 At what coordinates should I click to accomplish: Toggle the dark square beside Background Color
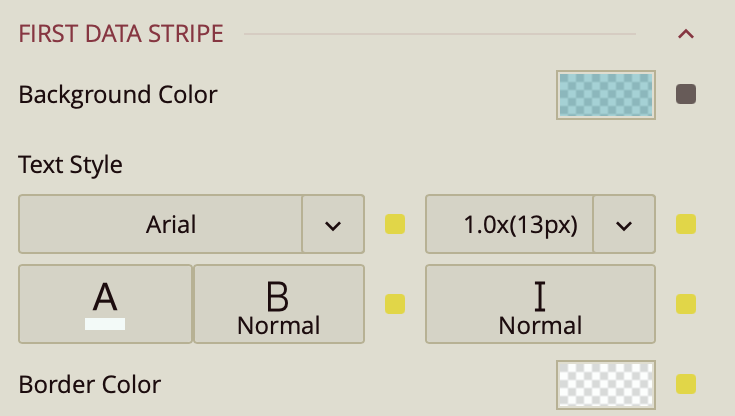[x=686, y=95]
